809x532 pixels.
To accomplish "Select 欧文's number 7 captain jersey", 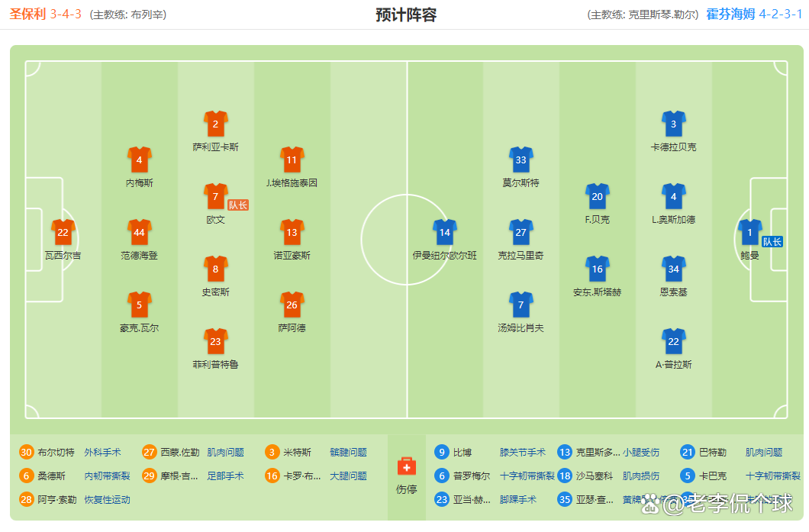I will [x=215, y=196].
